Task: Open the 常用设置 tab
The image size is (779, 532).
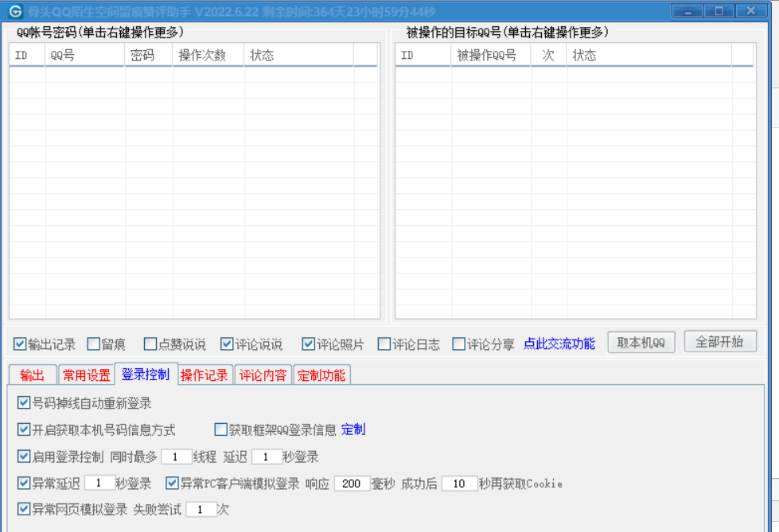Action: (x=87, y=375)
